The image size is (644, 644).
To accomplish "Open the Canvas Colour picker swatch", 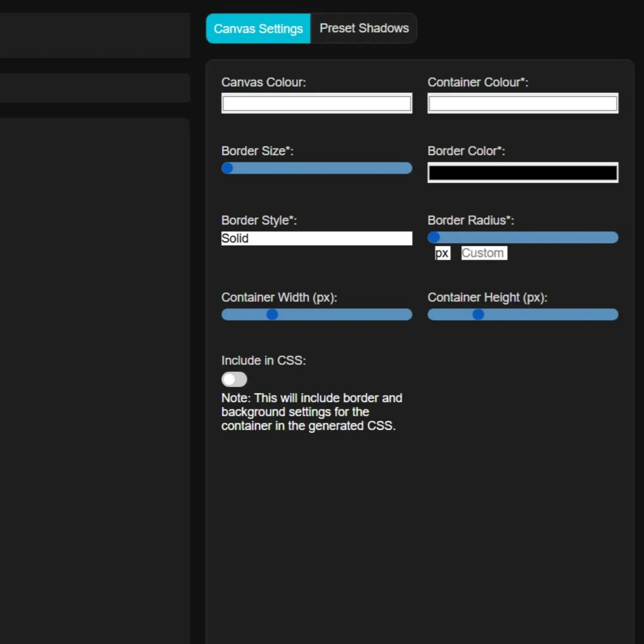I will click(316, 103).
